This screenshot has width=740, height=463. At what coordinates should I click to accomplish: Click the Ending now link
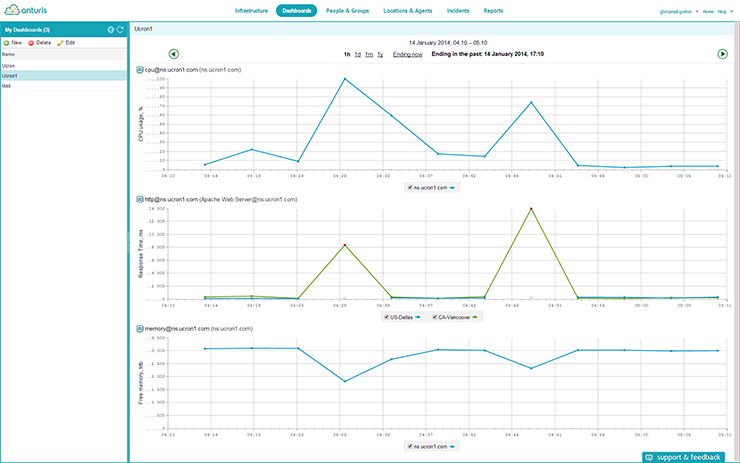[407, 54]
